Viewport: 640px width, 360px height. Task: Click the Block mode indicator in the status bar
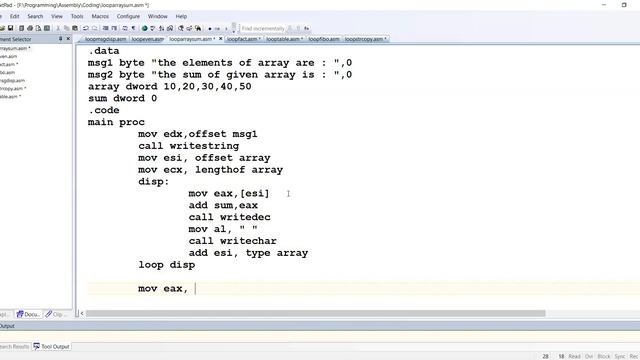click(x=604, y=356)
